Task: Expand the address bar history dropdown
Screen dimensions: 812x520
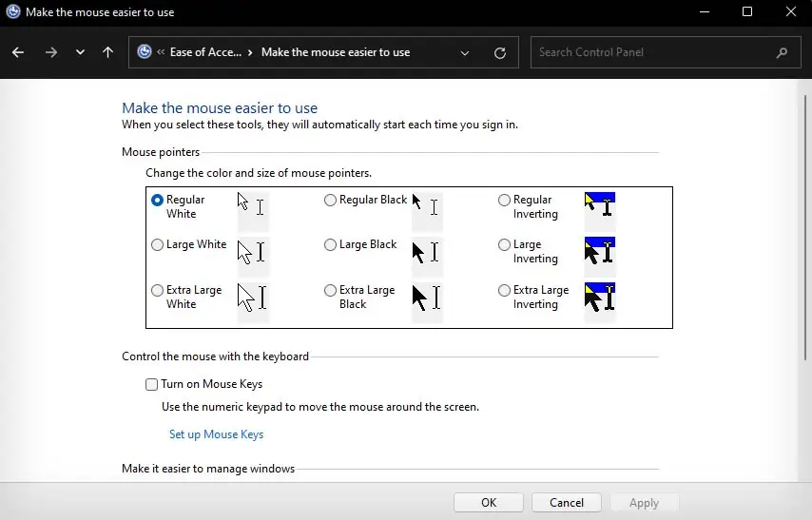Action: [465, 53]
